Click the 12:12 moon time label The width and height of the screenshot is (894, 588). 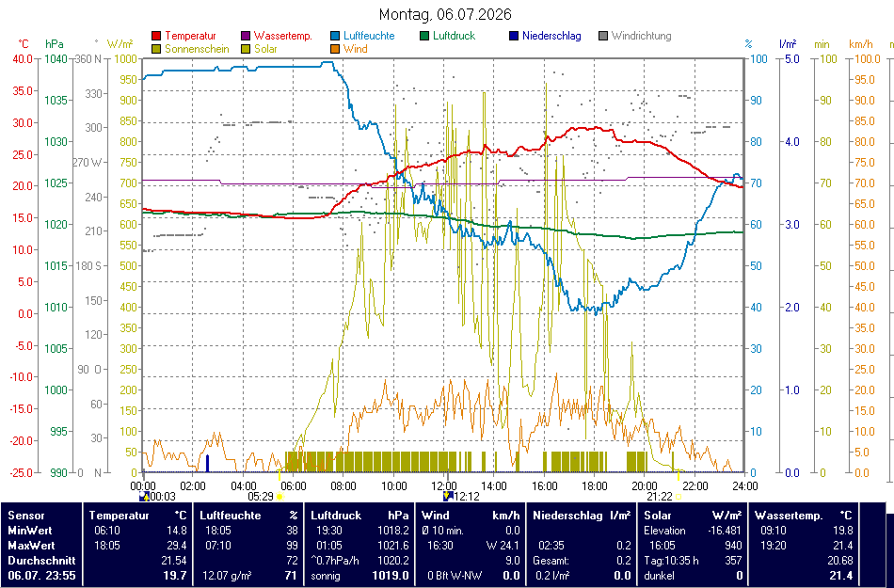(467, 497)
